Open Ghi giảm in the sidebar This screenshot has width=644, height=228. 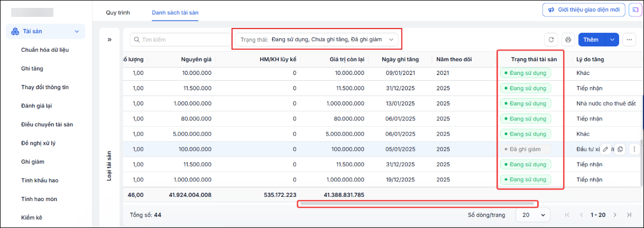33,161
